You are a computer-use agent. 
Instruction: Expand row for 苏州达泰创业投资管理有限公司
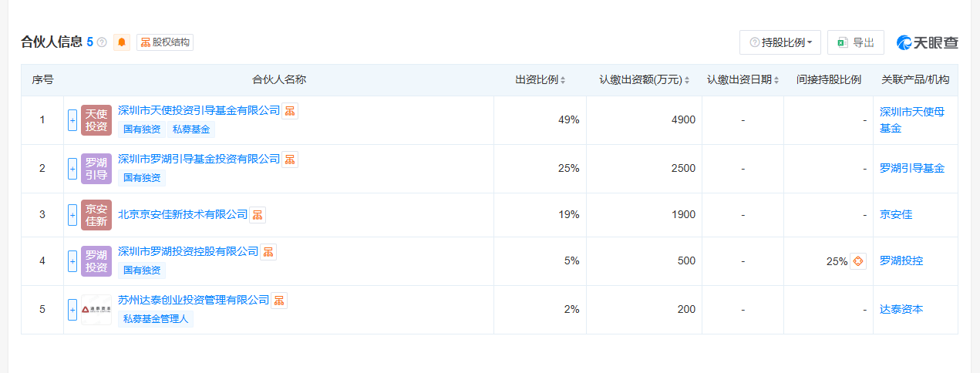point(72,310)
